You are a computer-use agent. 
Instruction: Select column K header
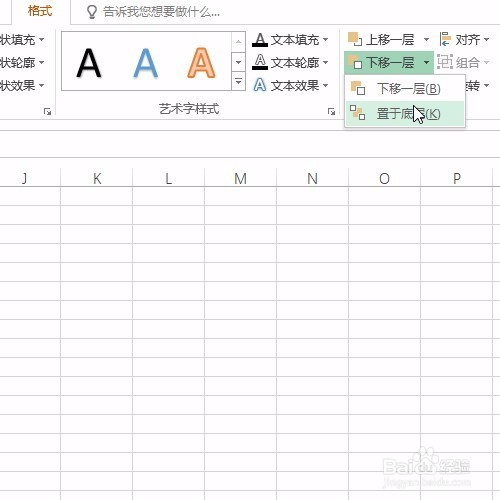(x=97, y=178)
